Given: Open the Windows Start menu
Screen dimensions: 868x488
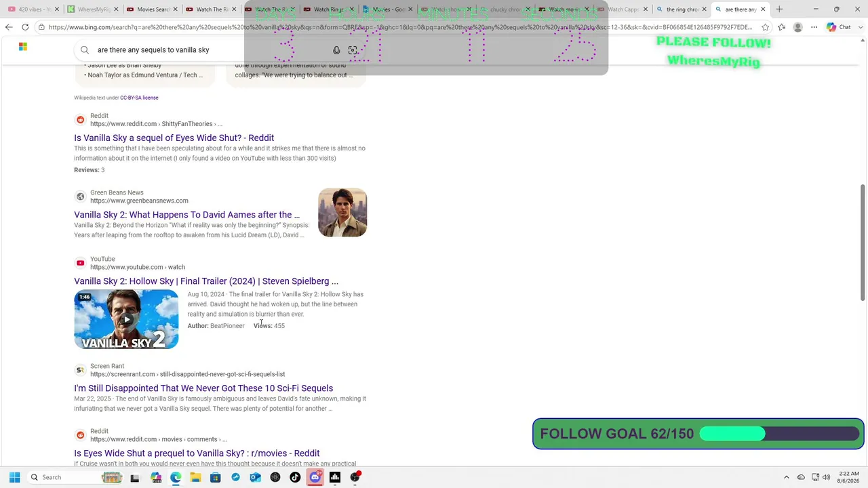Looking at the screenshot, I should [14, 477].
